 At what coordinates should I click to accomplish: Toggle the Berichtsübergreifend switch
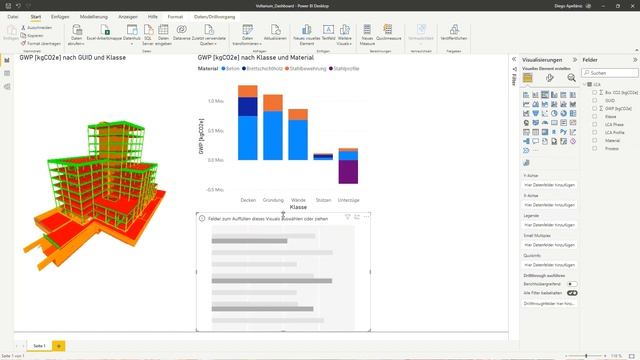(572, 284)
